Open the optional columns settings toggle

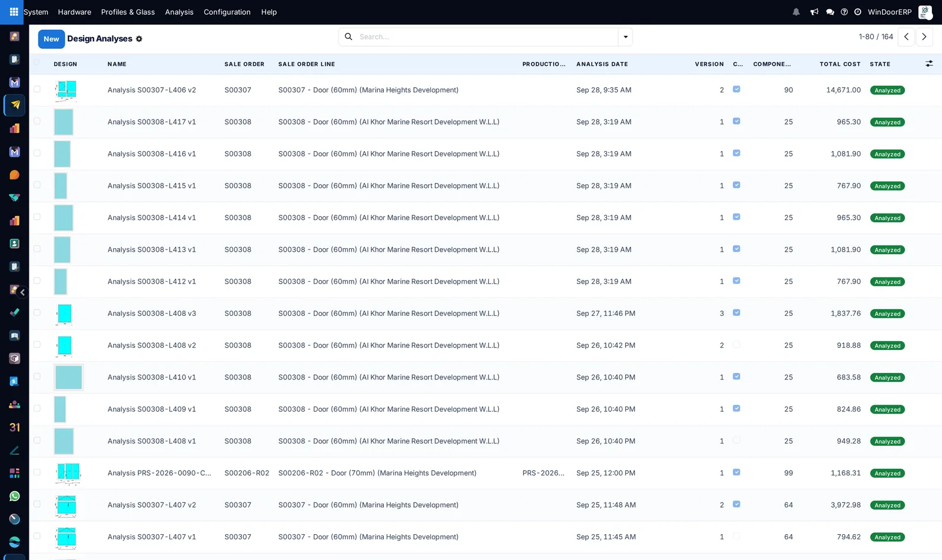coord(929,64)
